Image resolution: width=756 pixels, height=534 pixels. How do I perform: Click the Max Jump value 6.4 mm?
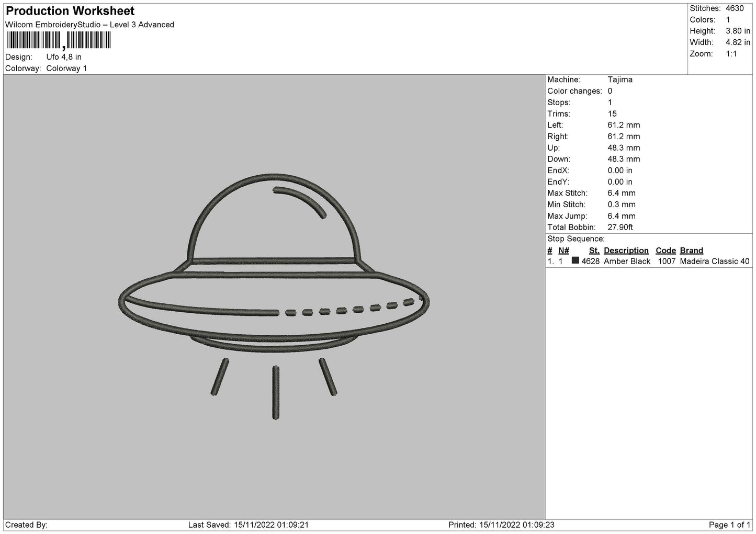[x=622, y=216]
